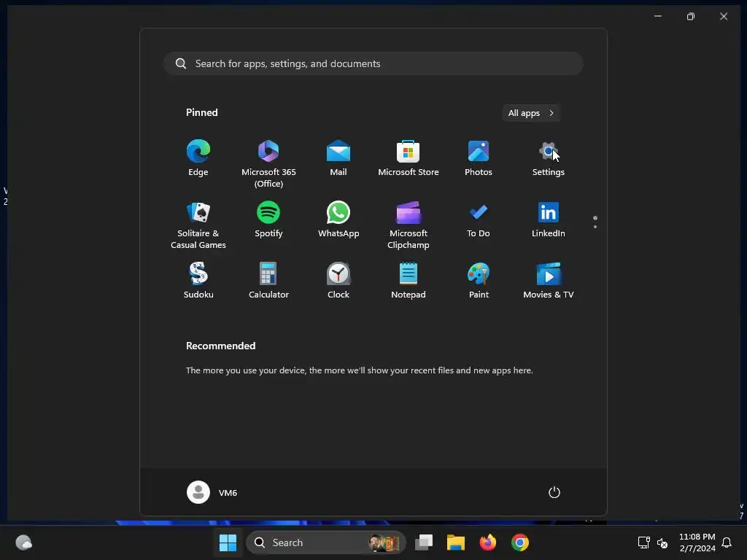747x560 pixels.
Task: Open the Calculator app
Action: click(x=268, y=281)
